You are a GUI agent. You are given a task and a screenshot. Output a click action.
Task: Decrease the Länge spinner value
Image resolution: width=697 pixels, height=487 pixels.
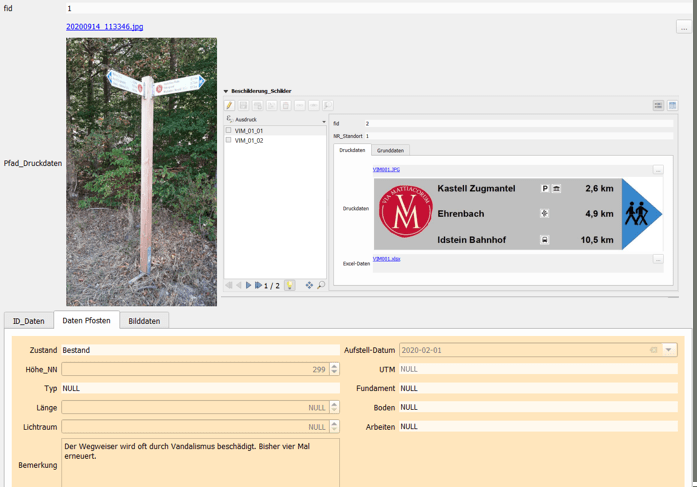click(335, 411)
